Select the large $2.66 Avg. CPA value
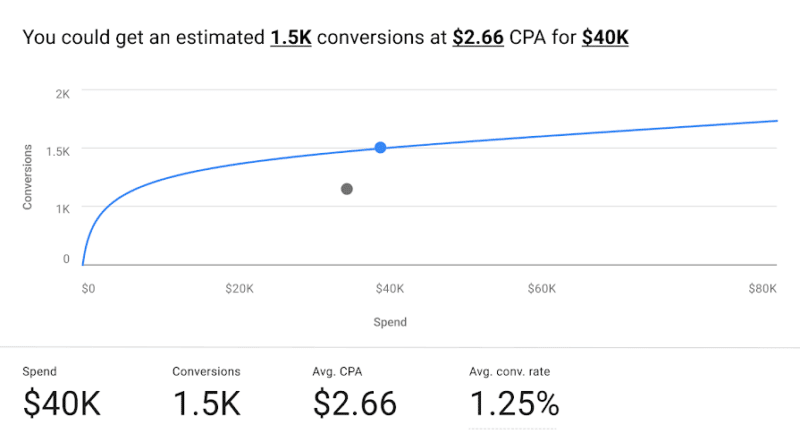The width and height of the screenshot is (800, 442). (355, 403)
